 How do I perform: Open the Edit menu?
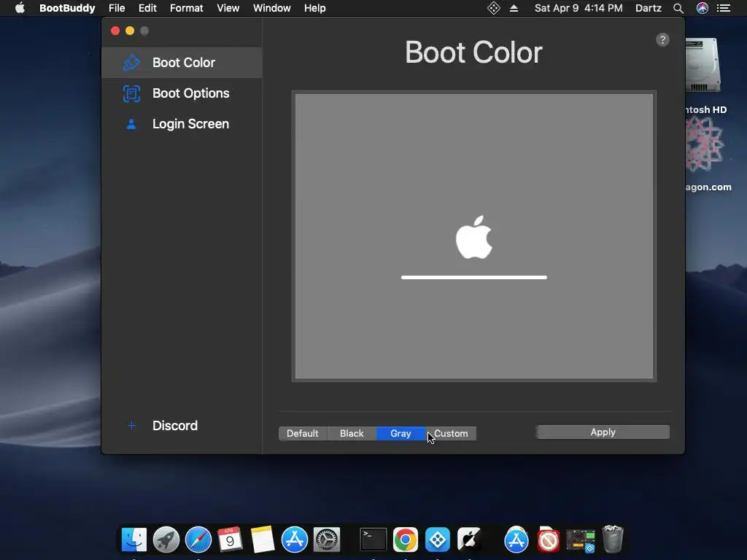147,8
